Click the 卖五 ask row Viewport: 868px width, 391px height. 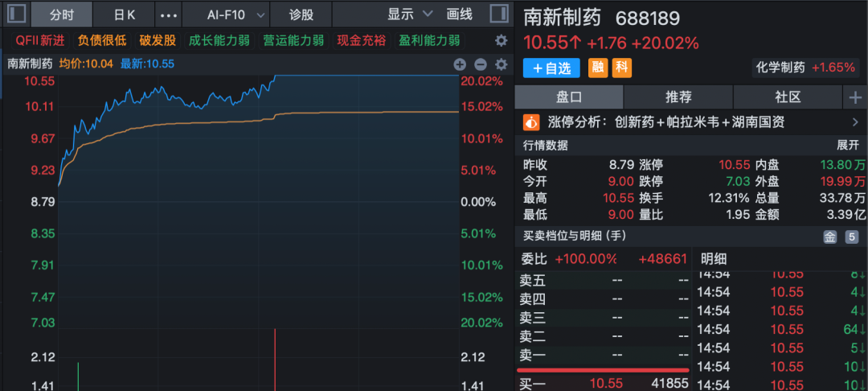point(604,280)
